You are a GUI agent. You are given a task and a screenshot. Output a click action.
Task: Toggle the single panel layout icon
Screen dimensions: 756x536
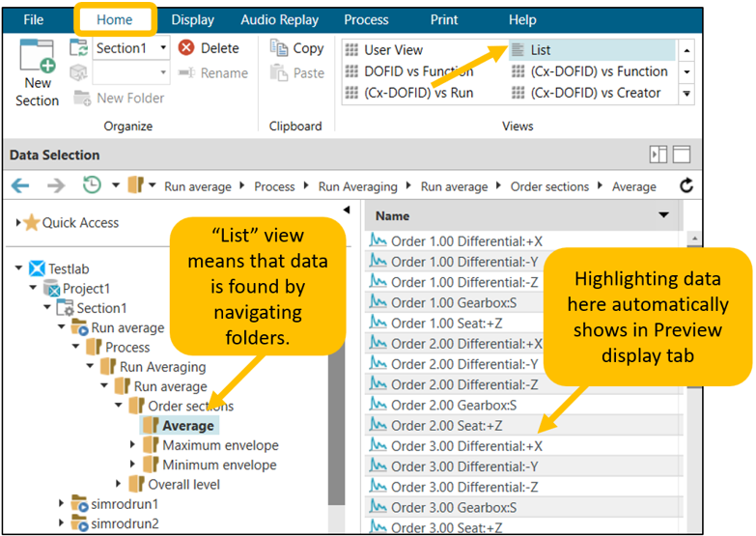pos(682,155)
